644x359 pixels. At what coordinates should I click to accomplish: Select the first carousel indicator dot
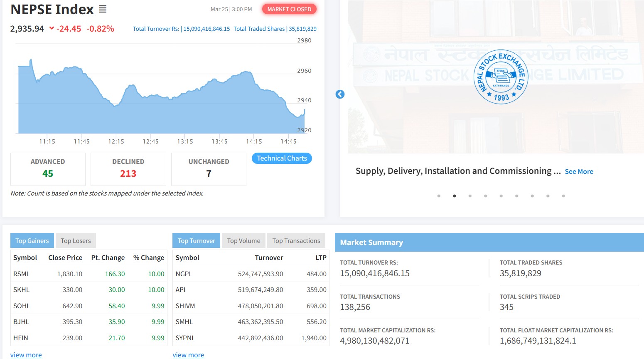tap(439, 196)
